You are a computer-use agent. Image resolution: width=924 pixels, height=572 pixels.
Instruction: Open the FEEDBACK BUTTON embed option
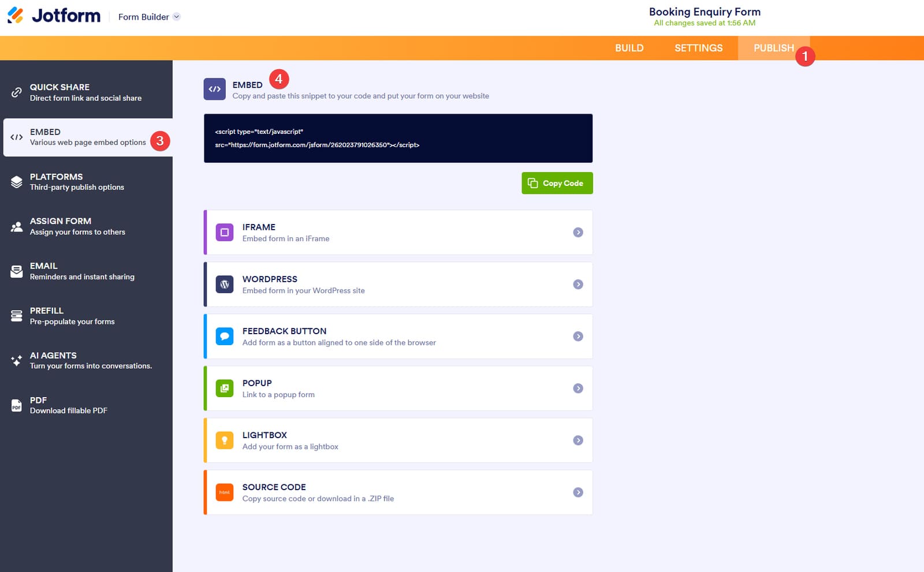tap(398, 336)
